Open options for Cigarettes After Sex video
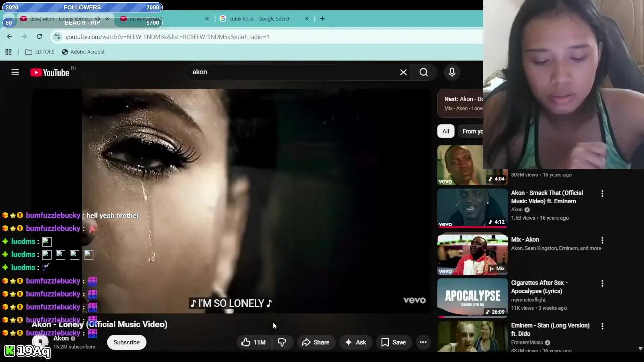The width and height of the screenshot is (644, 362). pyautogui.click(x=602, y=284)
